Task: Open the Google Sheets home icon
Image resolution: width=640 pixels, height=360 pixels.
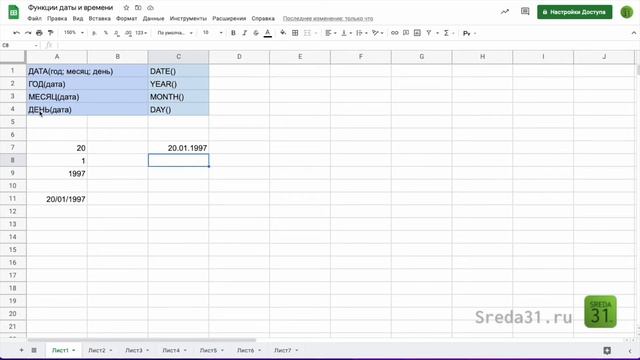Action: point(13,12)
